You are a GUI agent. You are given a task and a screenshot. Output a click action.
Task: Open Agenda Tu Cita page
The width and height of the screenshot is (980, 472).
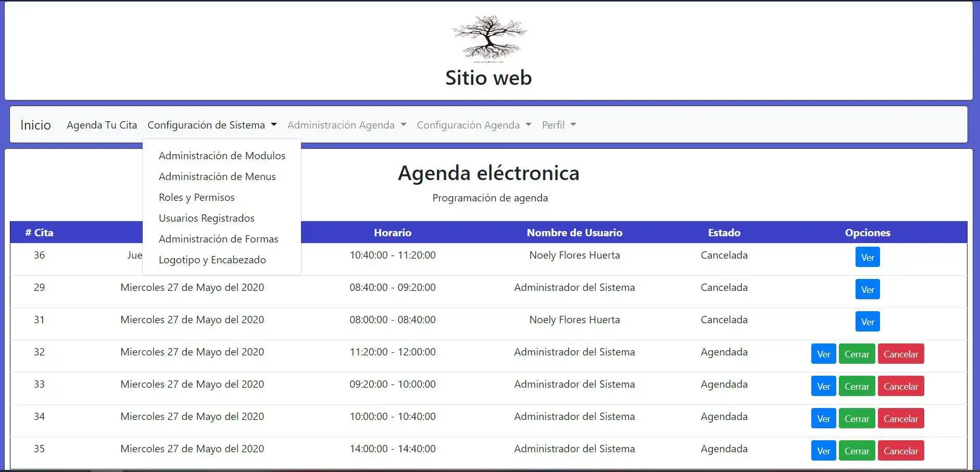click(102, 125)
